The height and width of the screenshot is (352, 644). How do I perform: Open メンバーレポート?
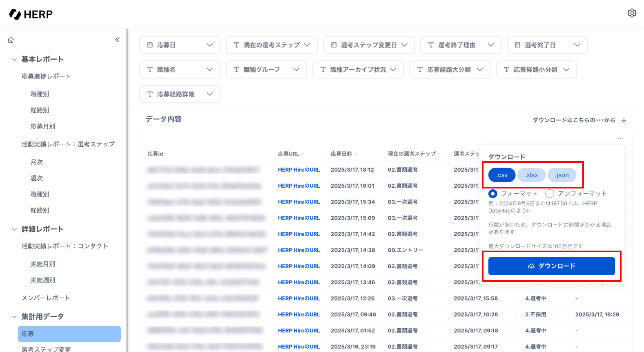tap(46, 298)
